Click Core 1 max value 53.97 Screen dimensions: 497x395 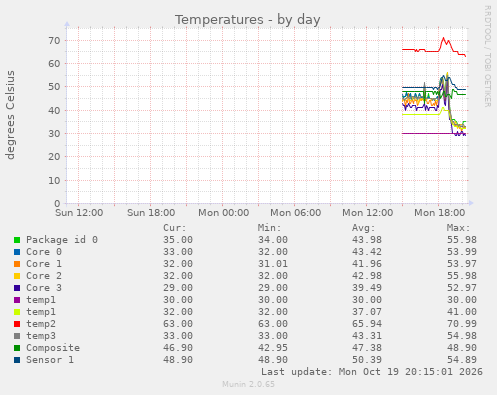point(462,264)
